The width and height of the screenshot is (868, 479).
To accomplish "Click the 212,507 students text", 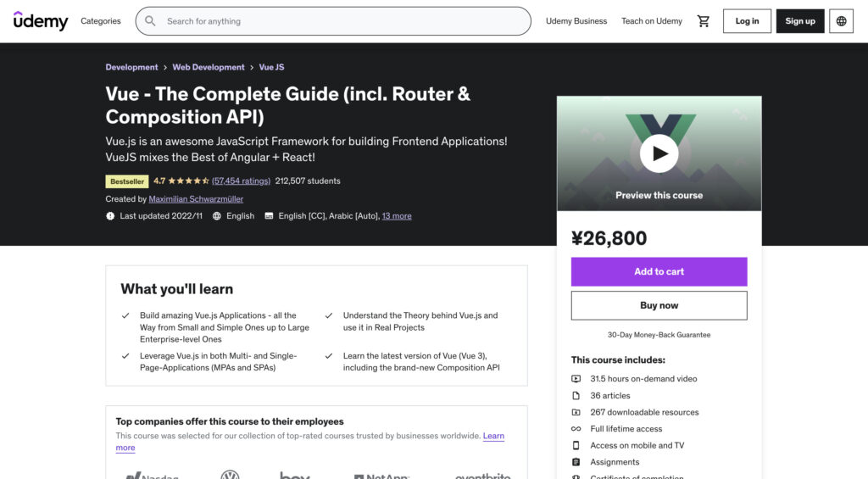I will pos(308,181).
